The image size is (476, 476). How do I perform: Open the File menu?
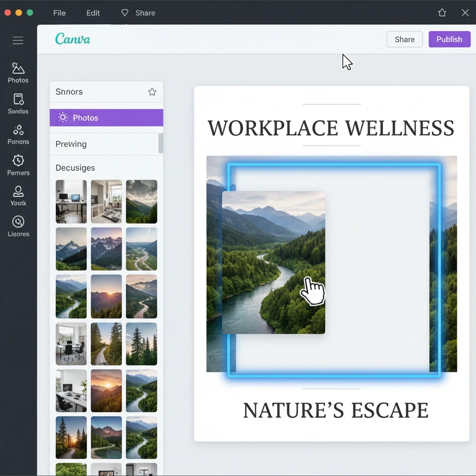(x=59, y=13)
